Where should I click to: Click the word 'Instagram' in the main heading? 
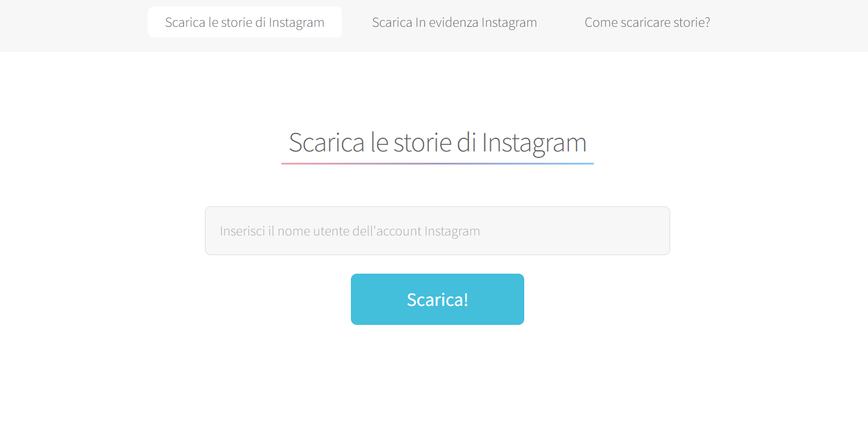(534, 143)
